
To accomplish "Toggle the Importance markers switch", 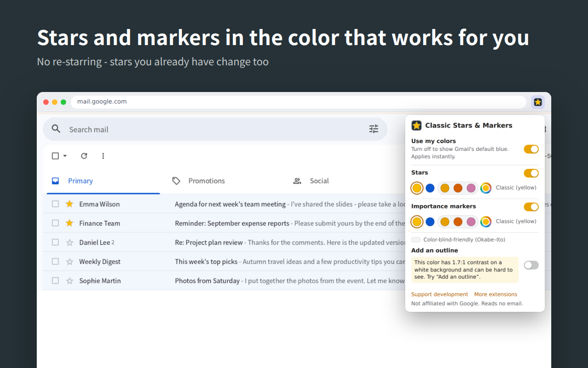I will point(531,207).
